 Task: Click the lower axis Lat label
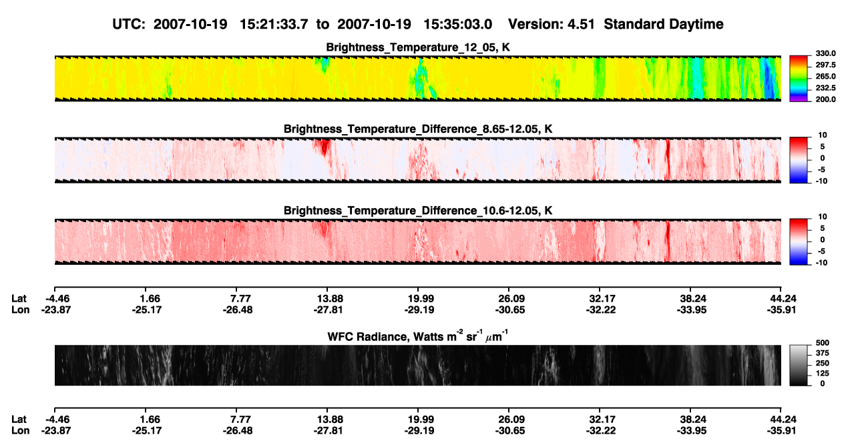(19, 419)
